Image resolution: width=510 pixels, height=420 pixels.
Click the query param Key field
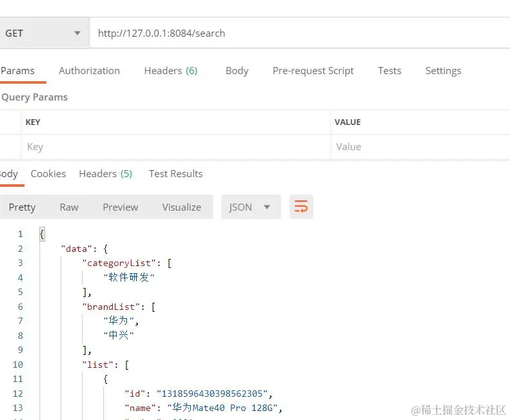175,147
